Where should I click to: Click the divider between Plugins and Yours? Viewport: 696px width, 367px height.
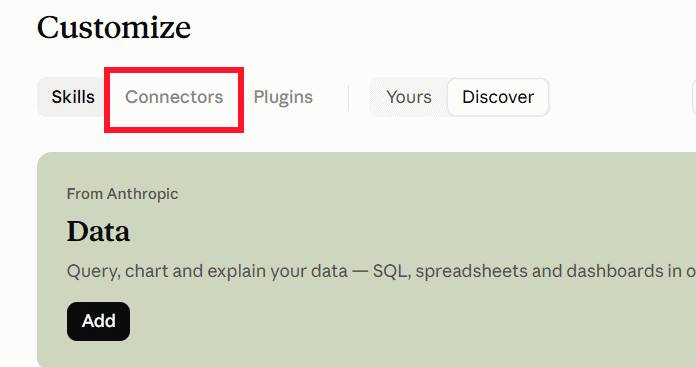(348, 97)
